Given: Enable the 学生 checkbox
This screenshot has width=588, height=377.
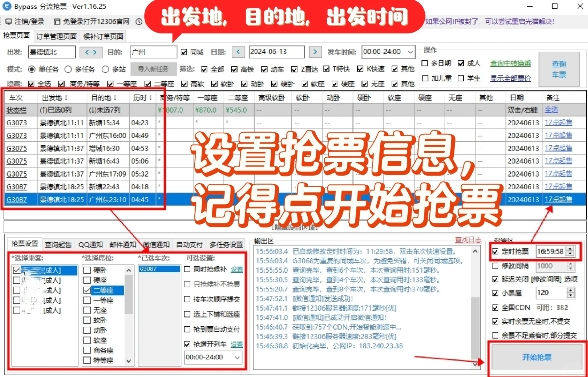Looking at the screenshot, I should pos(461,78).
